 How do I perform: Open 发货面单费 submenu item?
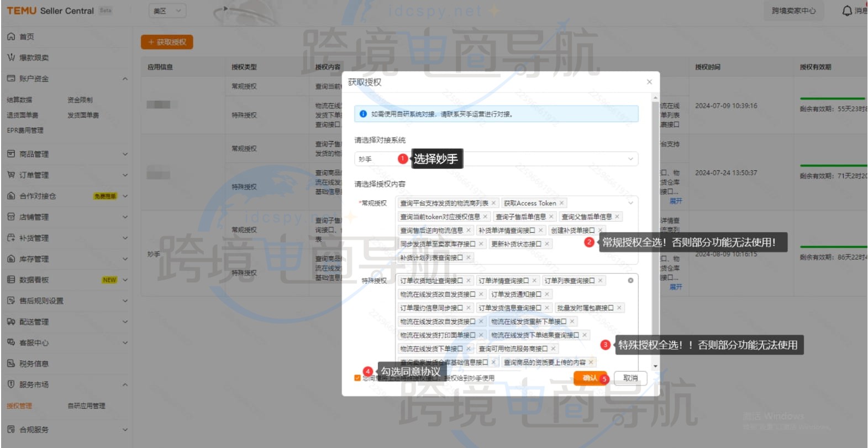click(83, 115)
